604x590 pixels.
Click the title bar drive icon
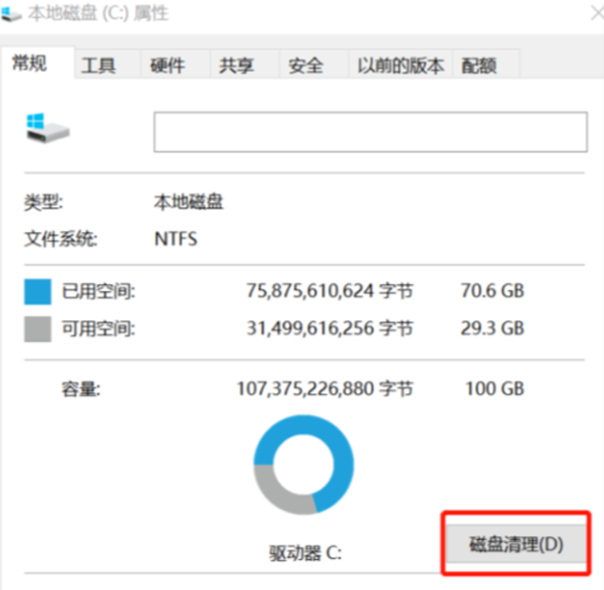tap(11, 15)
